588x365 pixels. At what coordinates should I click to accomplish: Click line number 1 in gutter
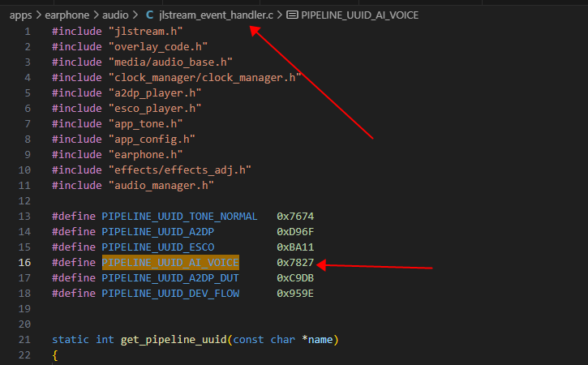click(x=28, y=31)
